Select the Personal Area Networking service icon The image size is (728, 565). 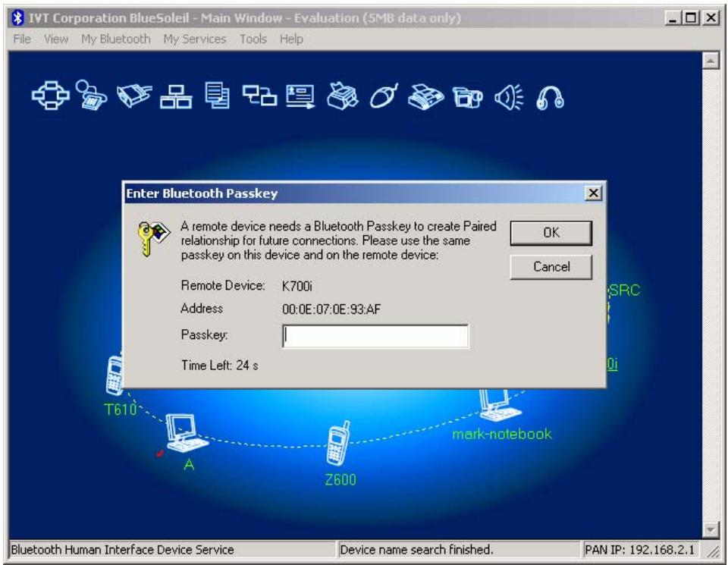pos(51,96)
